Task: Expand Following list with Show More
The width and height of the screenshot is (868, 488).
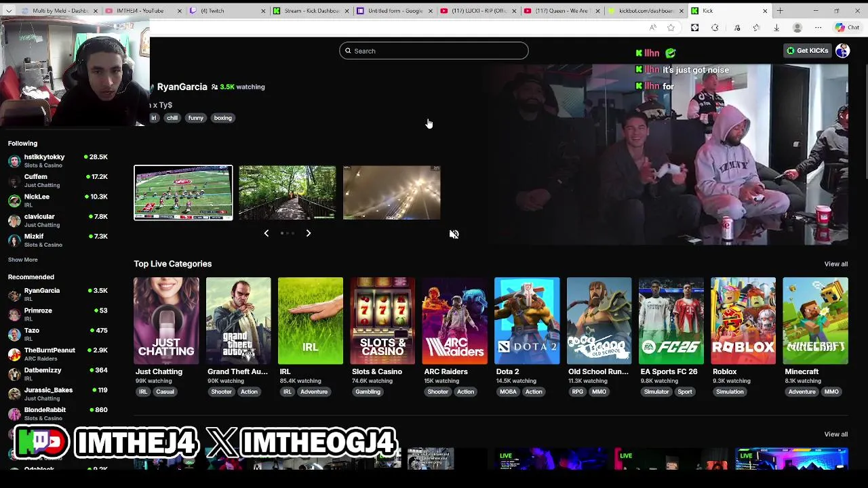Action: point(22,260)
